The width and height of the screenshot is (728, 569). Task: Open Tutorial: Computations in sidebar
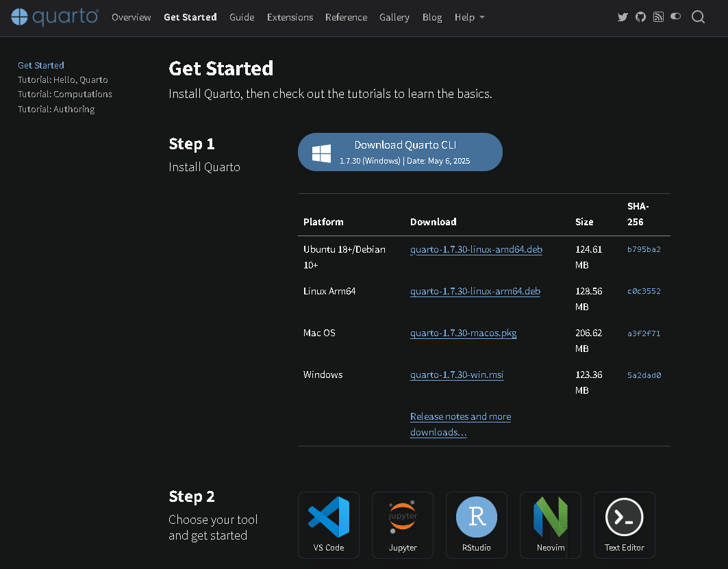click(x=65, y=94)
